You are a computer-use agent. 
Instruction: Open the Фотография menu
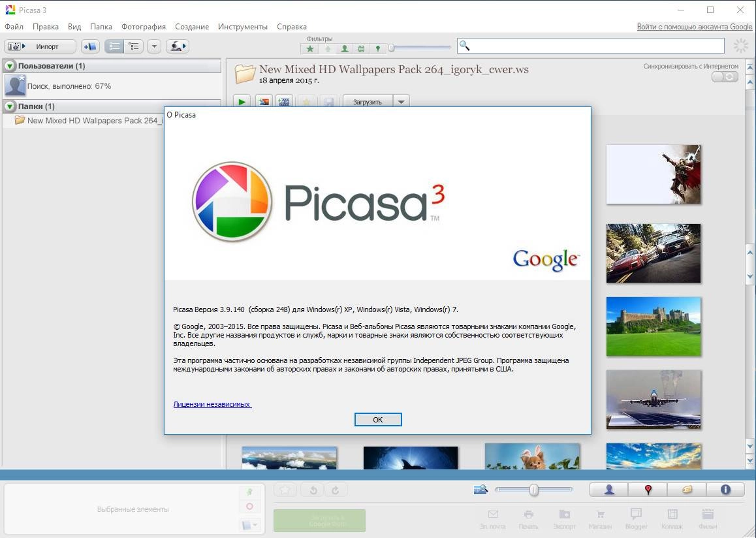pyautogui.click(x=143, y=27)
